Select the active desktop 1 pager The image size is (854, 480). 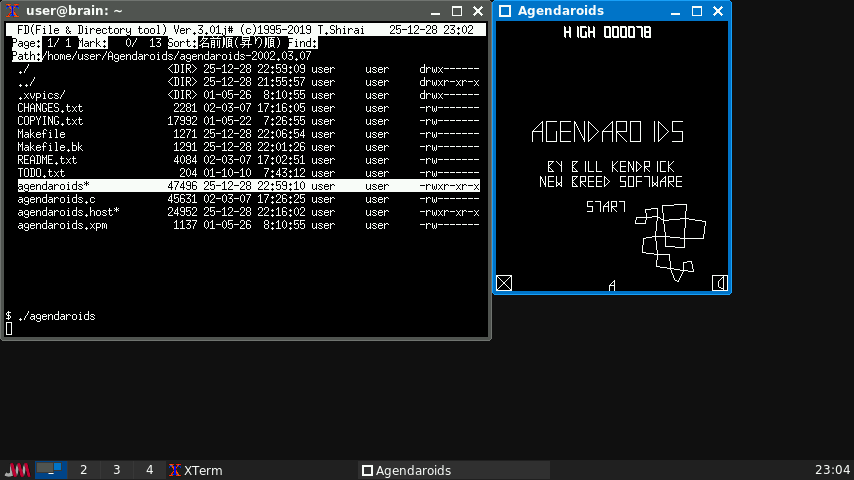(51, 470)
